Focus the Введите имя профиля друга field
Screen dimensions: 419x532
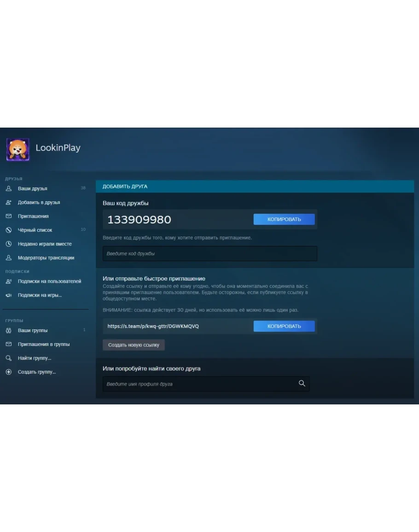[x=200, y=384]
